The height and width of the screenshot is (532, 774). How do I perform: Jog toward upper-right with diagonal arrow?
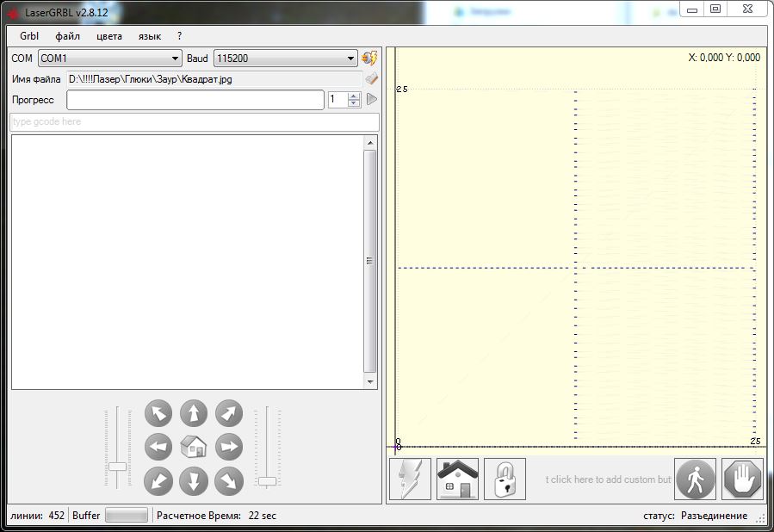(x=229, y=413)
